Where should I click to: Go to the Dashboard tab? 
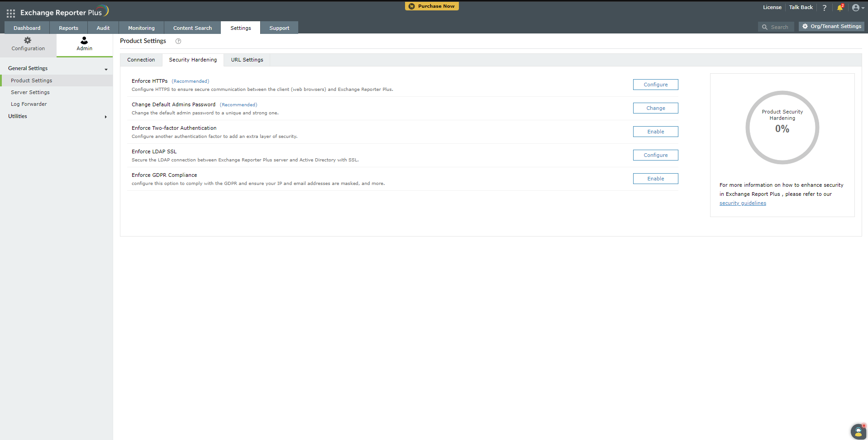tap(27, 28)
